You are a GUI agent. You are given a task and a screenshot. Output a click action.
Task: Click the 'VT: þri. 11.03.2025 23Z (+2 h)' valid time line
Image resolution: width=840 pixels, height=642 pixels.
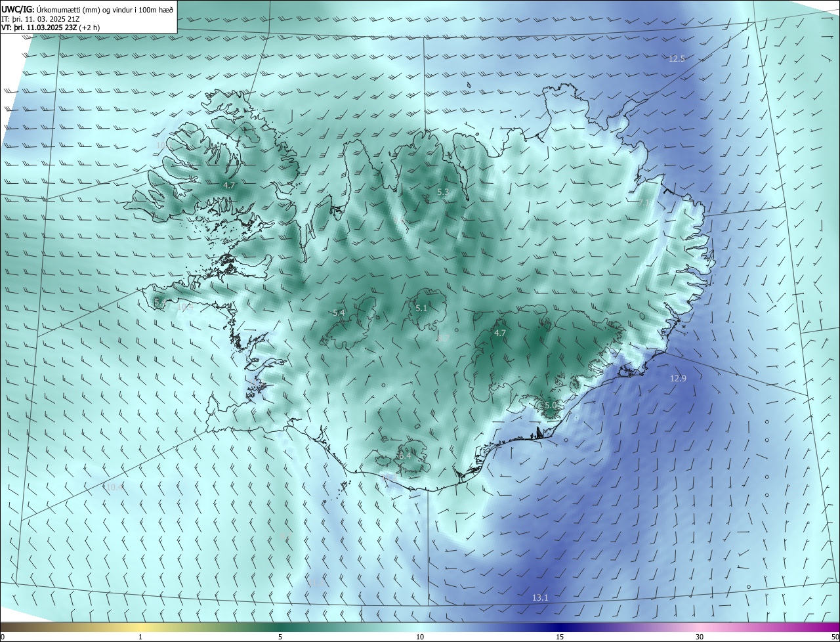(51, 28)
